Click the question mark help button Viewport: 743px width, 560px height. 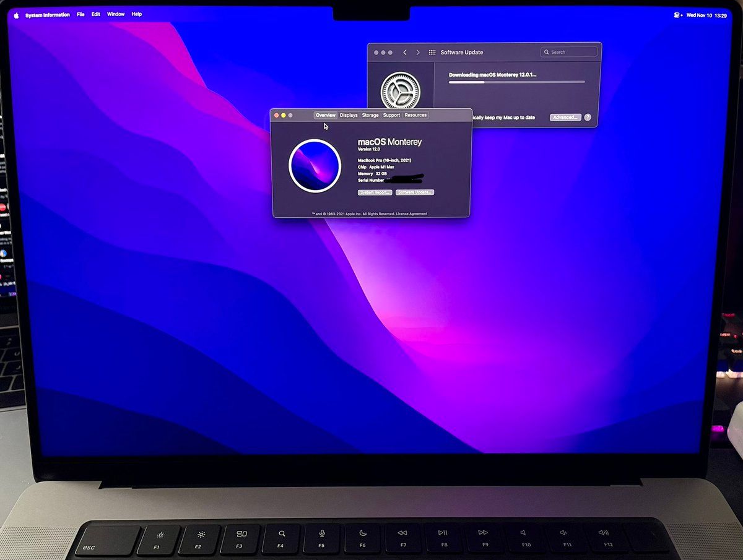click(588, 117)
